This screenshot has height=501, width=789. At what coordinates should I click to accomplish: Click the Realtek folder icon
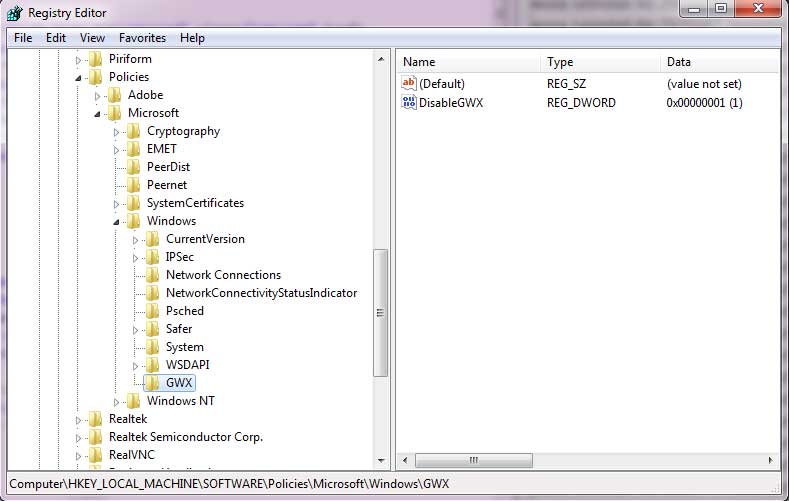click(96, 419)
